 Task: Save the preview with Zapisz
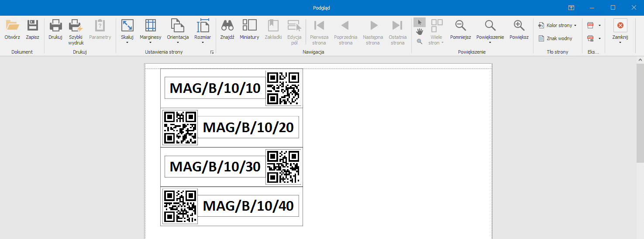pos(33,30)
